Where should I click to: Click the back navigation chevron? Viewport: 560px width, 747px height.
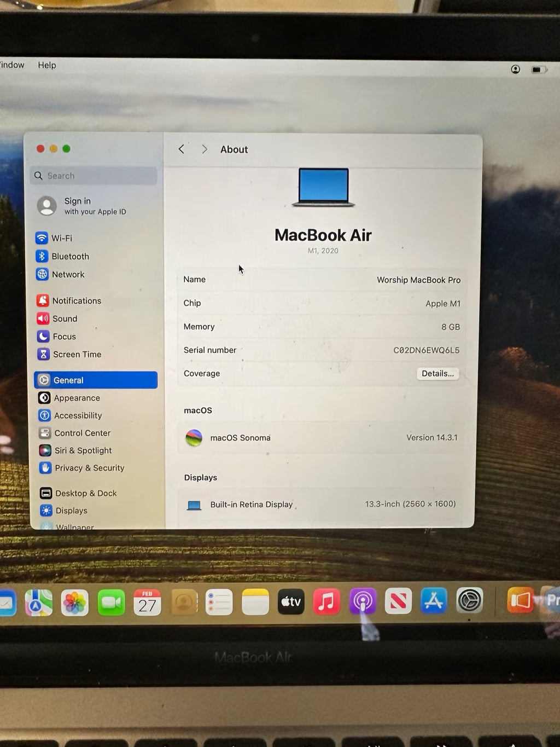coord(181,149)
